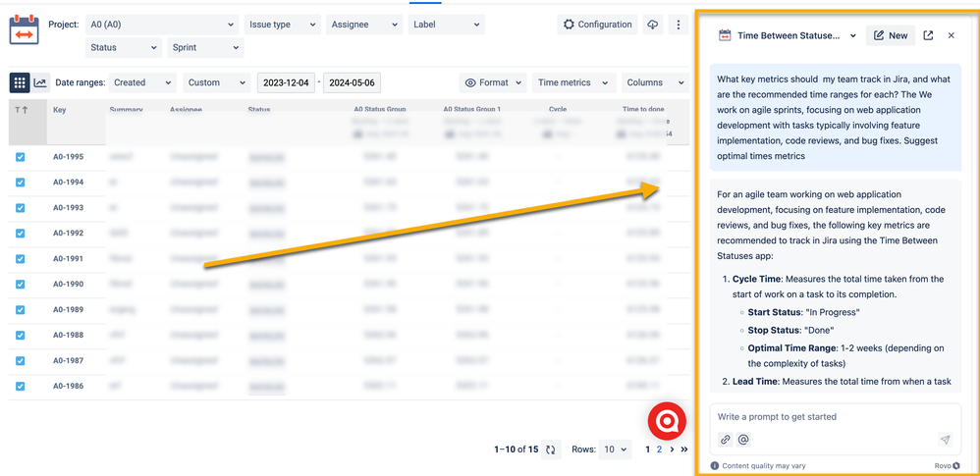Click the content quality info icon
This screenshot has width=980, height=476.
click(714, 465)
